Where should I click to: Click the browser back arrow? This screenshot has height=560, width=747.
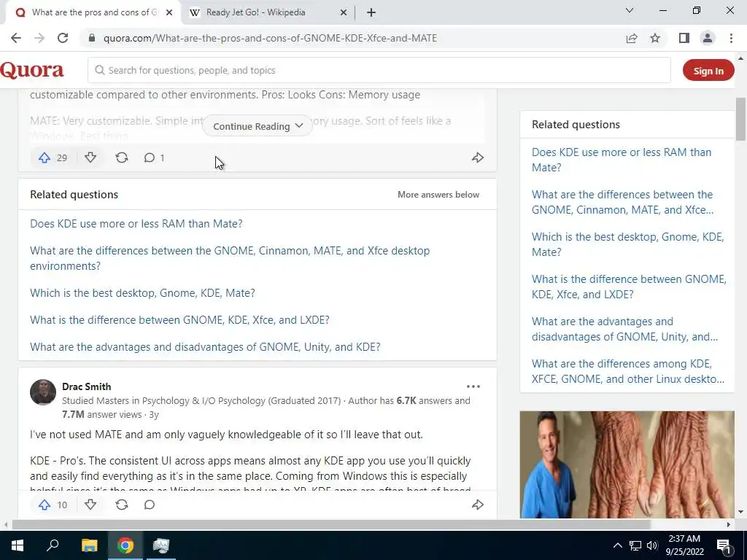(16, 38)
